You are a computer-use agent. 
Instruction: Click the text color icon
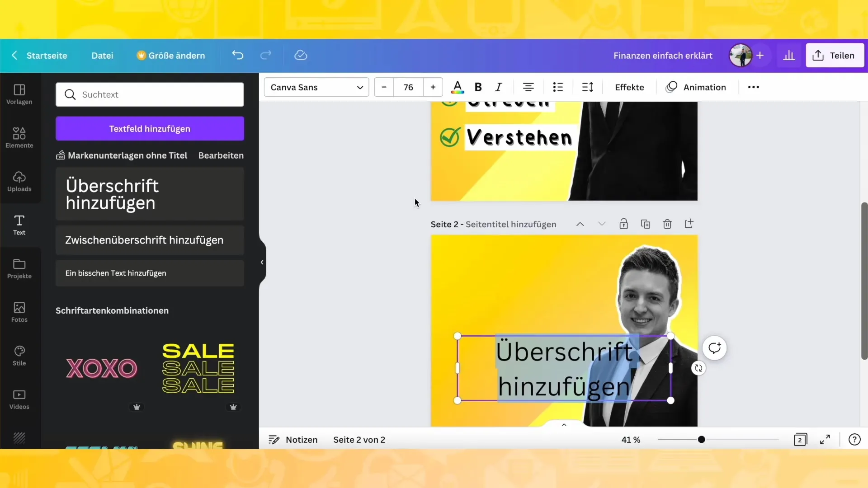coord(458,87)
